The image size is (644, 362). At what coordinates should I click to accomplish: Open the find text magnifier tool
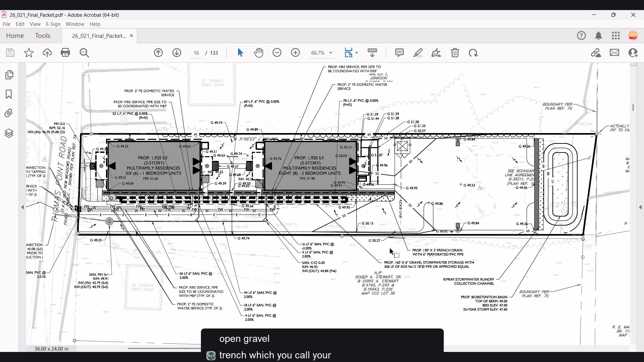85,53
